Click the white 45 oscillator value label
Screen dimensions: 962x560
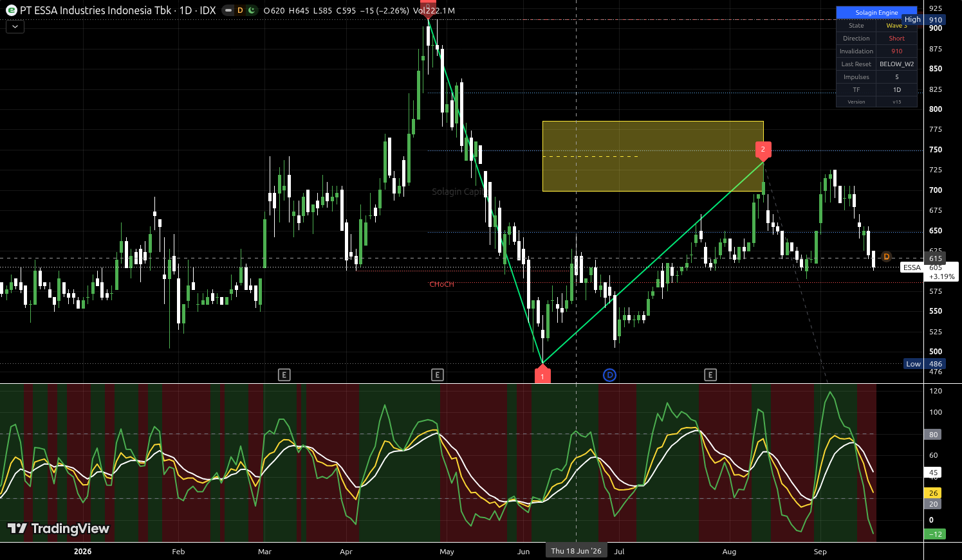(933, 473)
